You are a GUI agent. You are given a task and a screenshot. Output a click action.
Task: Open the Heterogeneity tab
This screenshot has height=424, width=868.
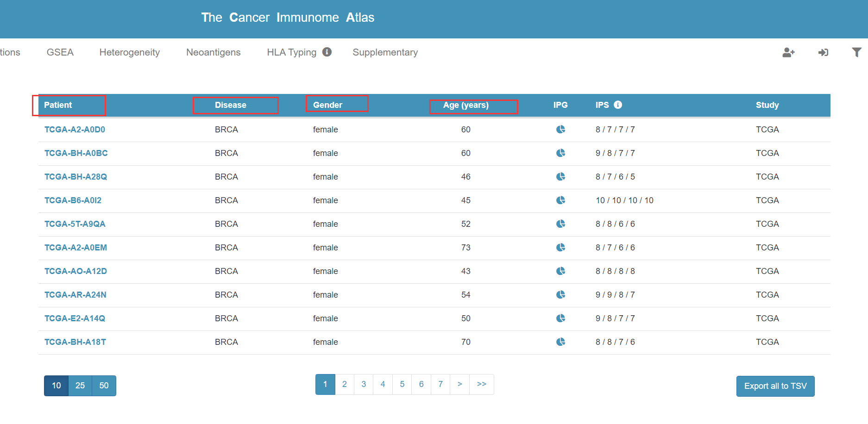pyautogui.click(x=130, y=52)
